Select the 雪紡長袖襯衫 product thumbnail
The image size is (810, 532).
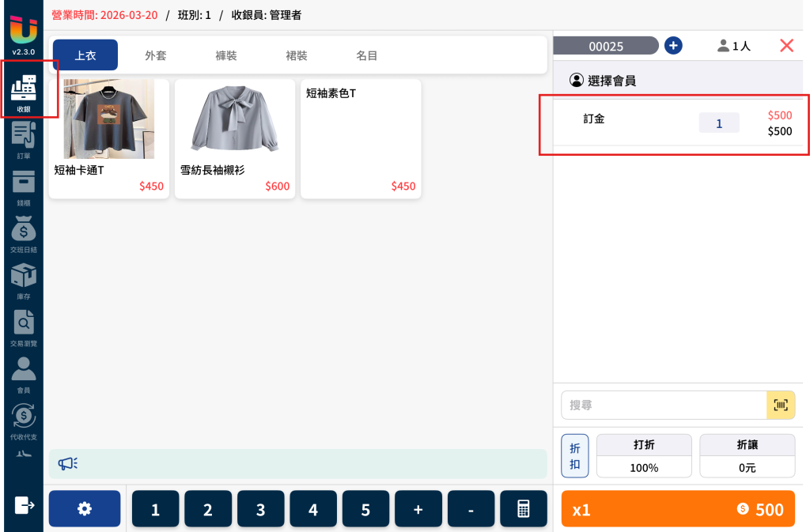[235, 119]
